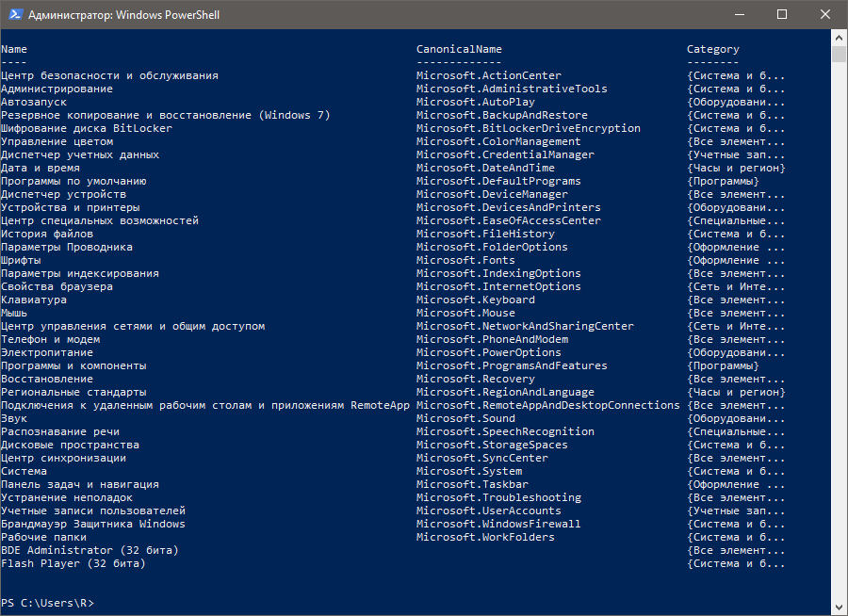Click the Flash Player (32 бита) entry
848x616 pixels.
click(x=75, y=562)
